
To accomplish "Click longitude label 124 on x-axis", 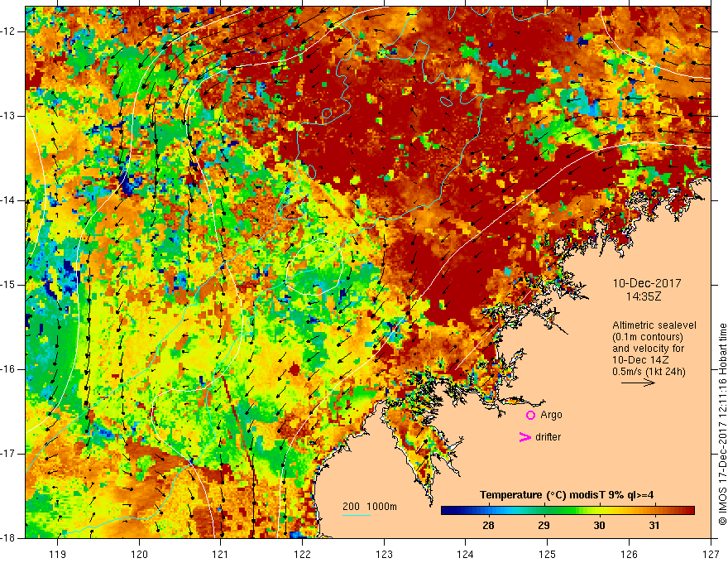I will pos(466,554).
